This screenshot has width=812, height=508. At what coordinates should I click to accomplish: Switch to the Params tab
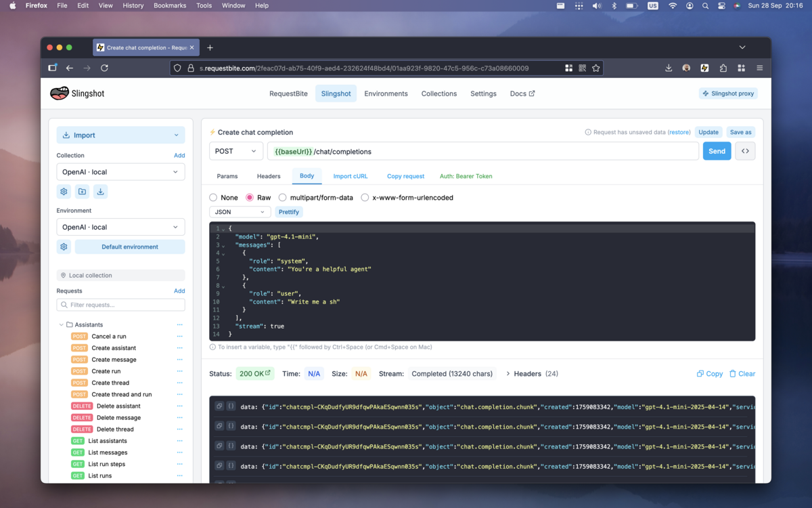click(x=227, y=176)
